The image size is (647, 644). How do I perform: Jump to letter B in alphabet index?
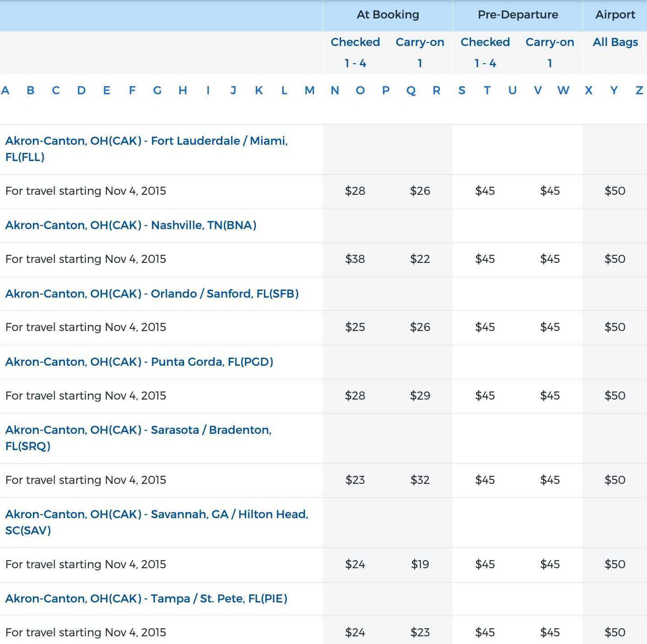31,91
